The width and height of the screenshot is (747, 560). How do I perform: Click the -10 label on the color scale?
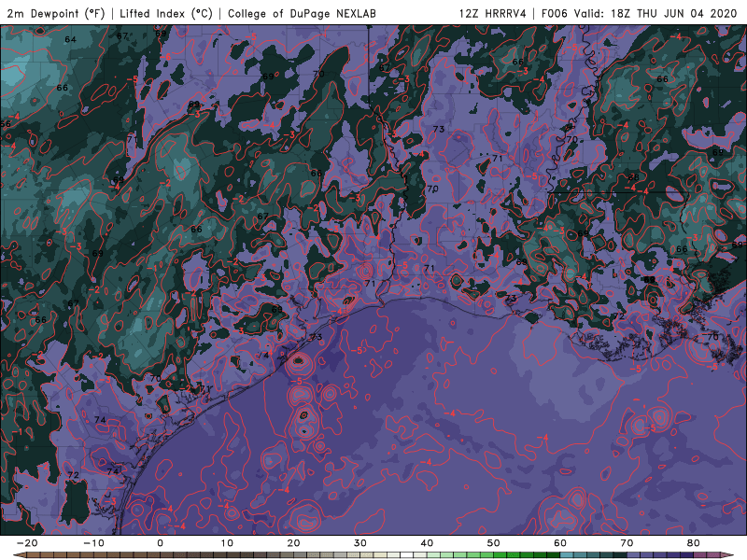(93, 543)
